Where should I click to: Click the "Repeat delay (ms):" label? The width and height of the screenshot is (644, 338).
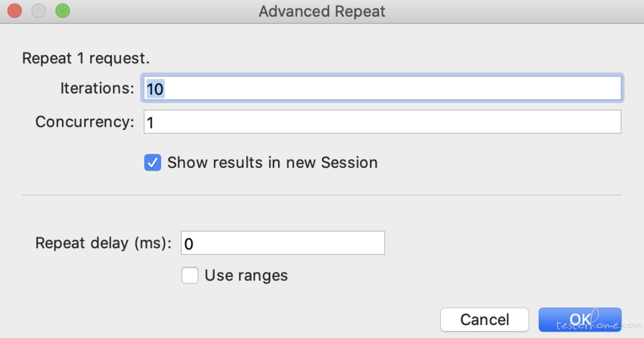(x=103, y=243)
